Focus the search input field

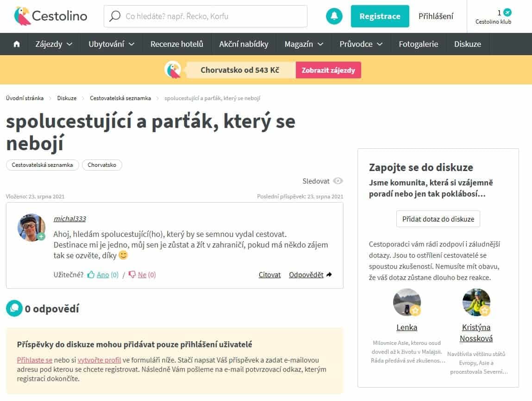click(206, 16)
